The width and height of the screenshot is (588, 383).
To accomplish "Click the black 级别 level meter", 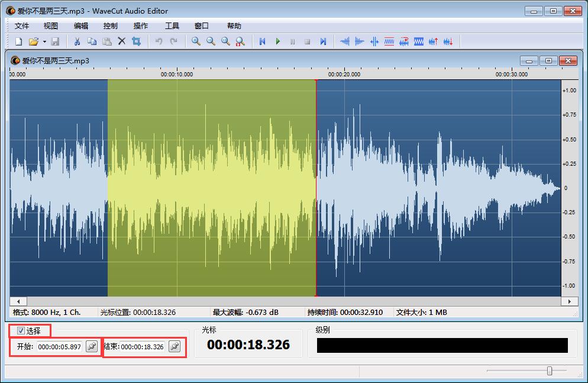I will (442, 345).
